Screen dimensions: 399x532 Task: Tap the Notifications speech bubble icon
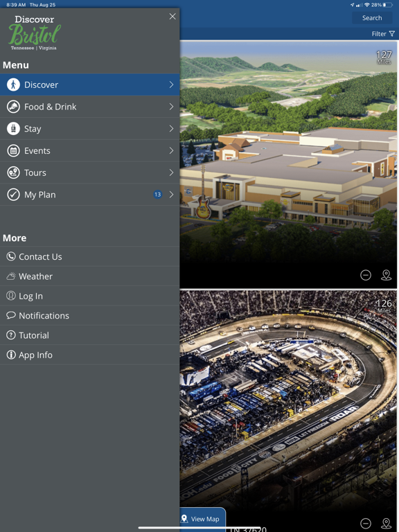[11, 316]
